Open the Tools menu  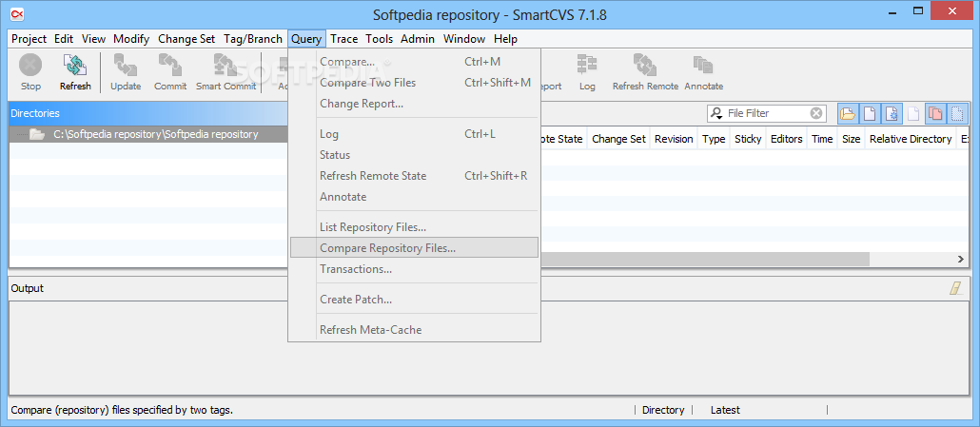380,39
